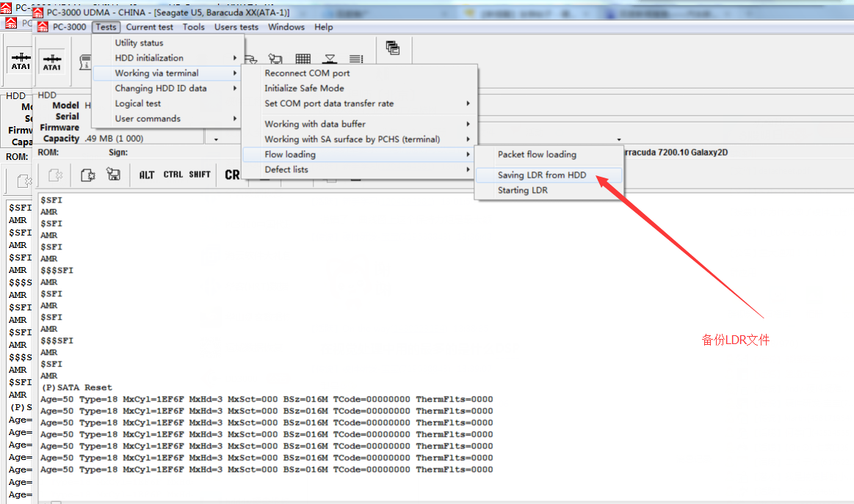Expand the Flow loading submenu
854x504 pixels.
(359, 155)
